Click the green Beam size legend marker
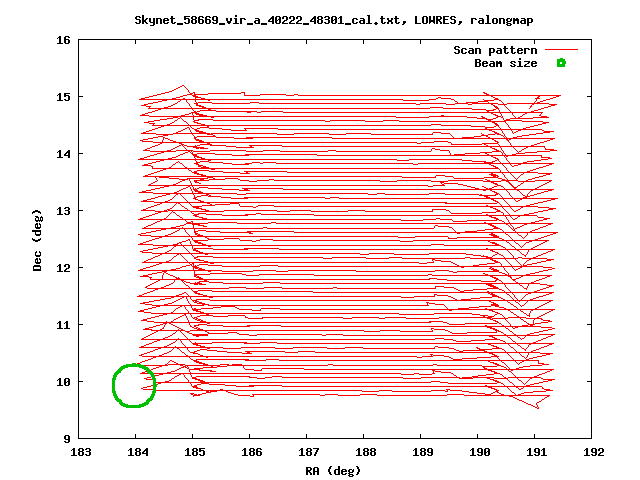Screen dimensions: 640x480 [561, 63]
